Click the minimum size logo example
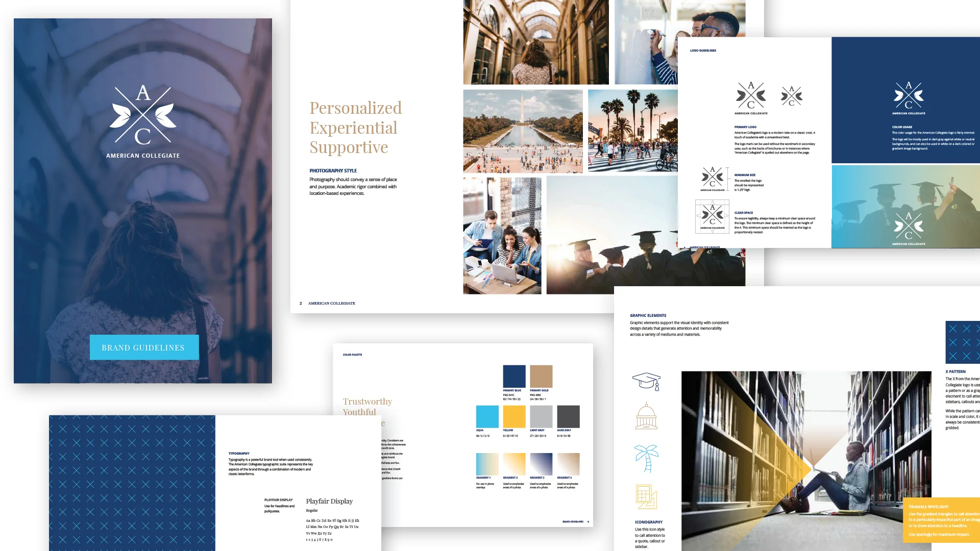 713,178
